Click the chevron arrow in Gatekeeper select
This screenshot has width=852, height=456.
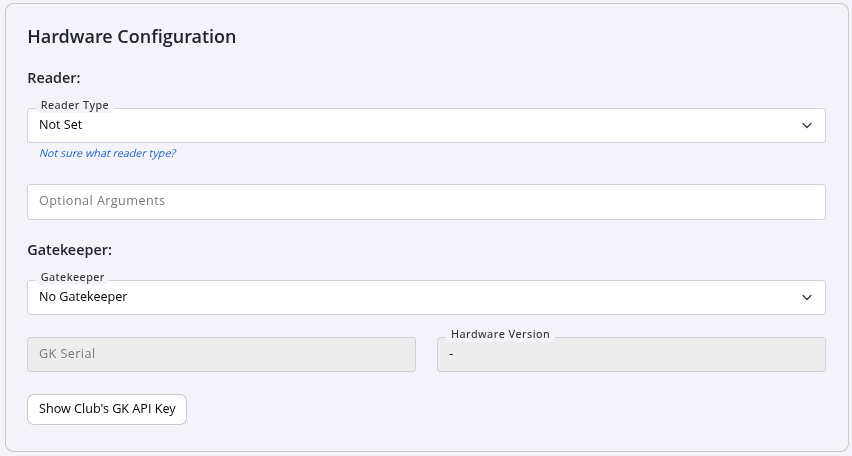click(807, 297)
